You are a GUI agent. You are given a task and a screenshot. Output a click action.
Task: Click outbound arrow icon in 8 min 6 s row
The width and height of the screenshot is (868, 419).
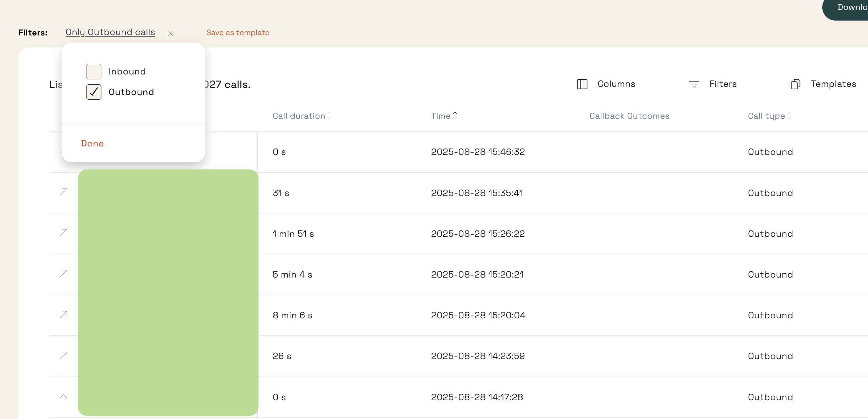coord(63,314)
